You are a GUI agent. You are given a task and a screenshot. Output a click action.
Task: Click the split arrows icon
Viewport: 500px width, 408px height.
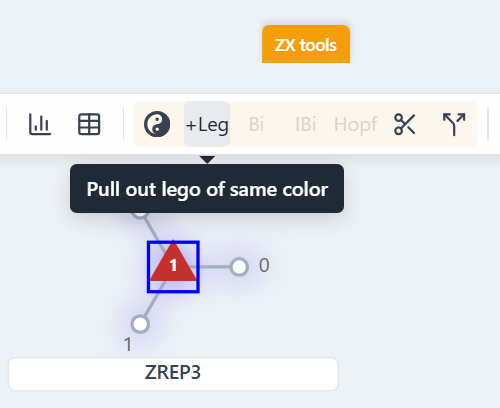pos(454,124)
